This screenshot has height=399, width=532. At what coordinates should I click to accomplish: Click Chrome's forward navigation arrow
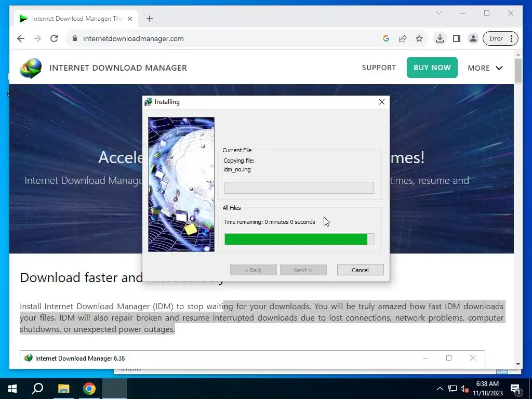pyautogui.click(x=37, y=38)
